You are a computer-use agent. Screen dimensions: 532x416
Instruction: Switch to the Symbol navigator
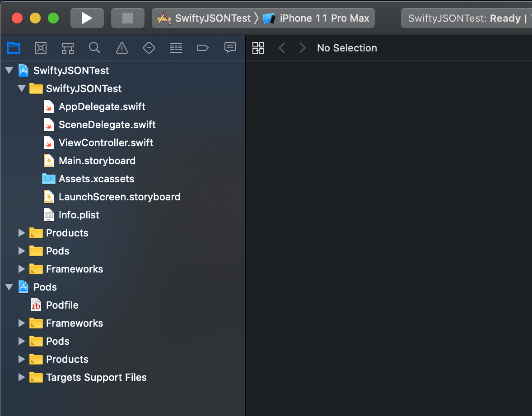coord(68,48)
